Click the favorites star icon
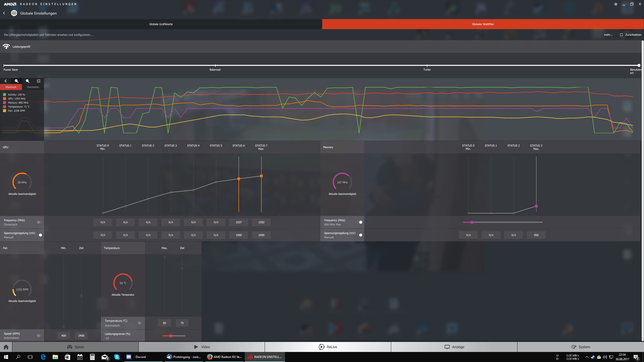 (616, 4)
